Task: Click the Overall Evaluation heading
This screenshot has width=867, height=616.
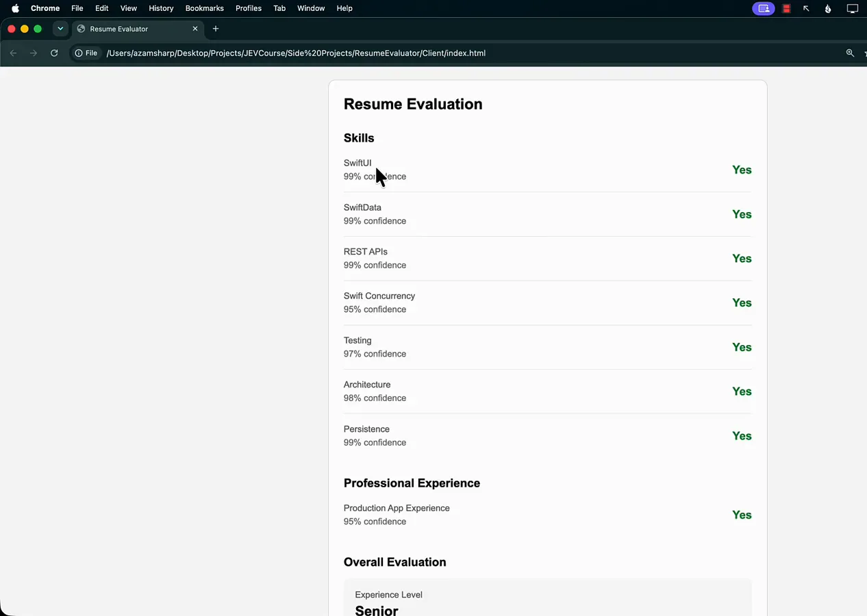Action: (394, 562)
